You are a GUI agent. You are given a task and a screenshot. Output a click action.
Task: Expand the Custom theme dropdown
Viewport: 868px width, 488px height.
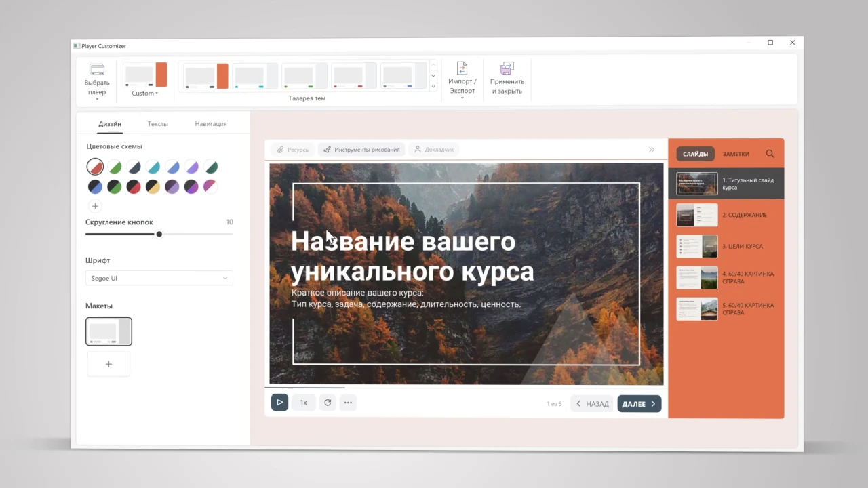[145, 94]
